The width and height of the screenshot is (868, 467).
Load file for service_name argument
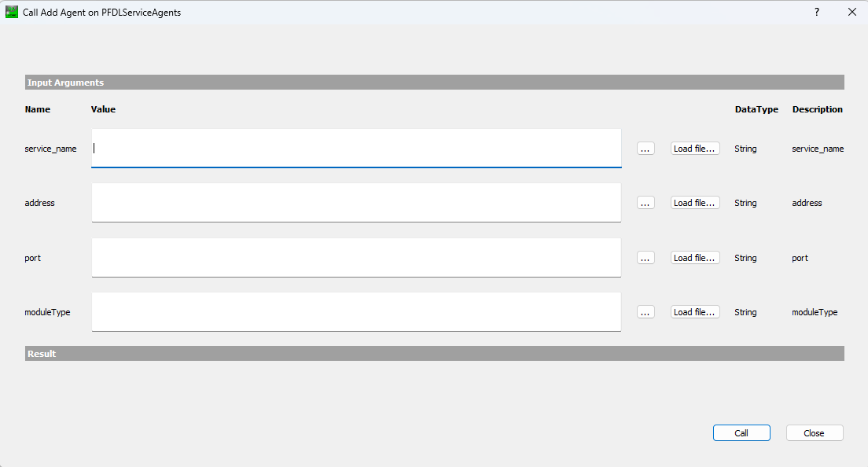coord(695,149)
